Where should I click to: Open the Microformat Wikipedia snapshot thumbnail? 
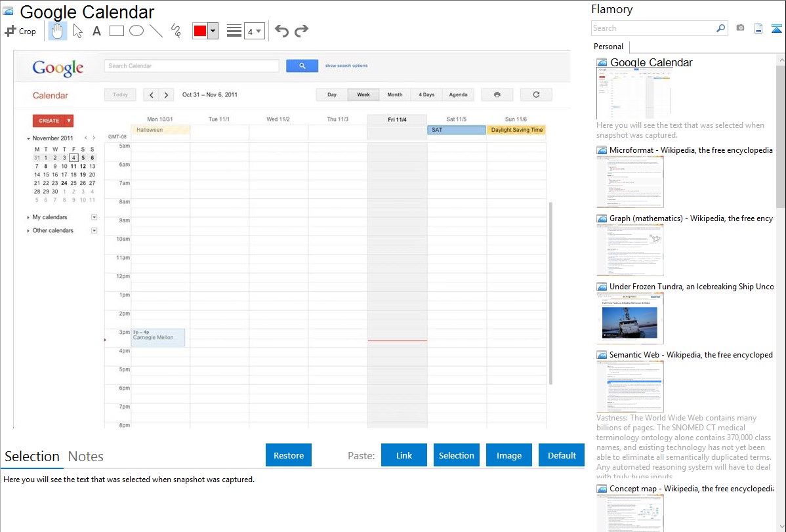point(630,182)
